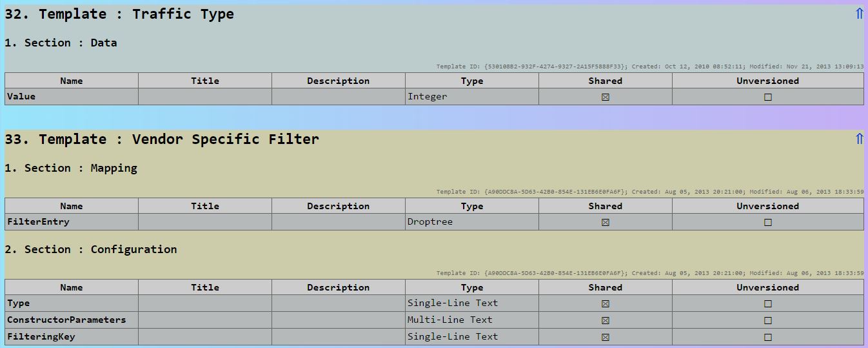Toggle Unversioned checkbox for ConstructorParameters row
The height and width of the screenshot is (348, 868).
[767, 320]
